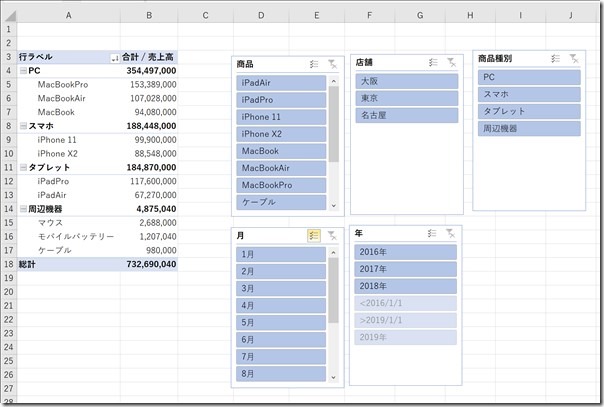
Task: Clear the filter on the 年 slicer
Action: [450, 232]
